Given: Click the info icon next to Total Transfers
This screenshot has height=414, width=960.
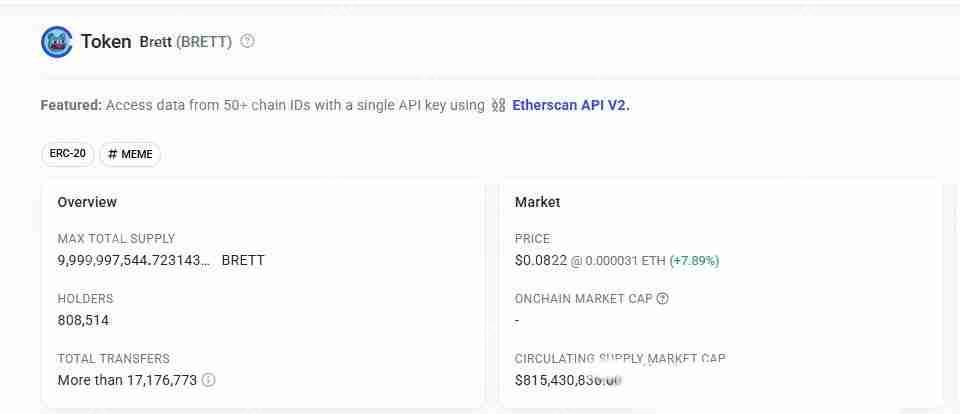Looking at the screenshot, I should (x=209, y=380).
